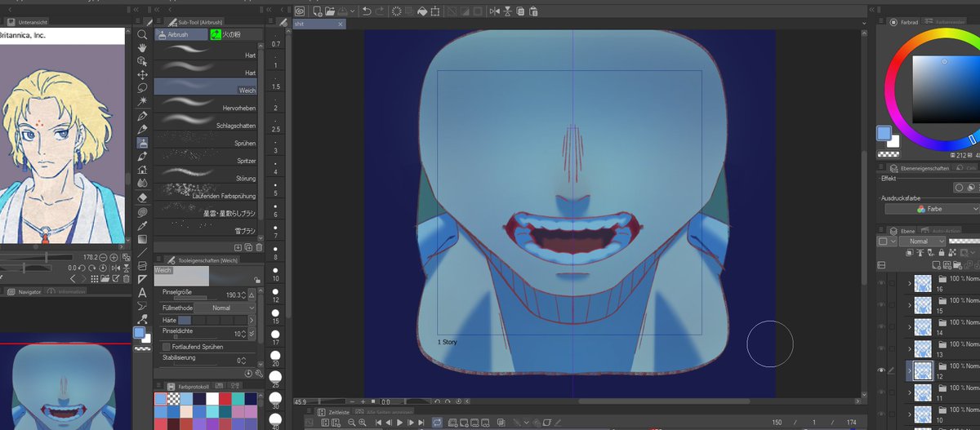Select the Move Layer tool

pos(142,74)
